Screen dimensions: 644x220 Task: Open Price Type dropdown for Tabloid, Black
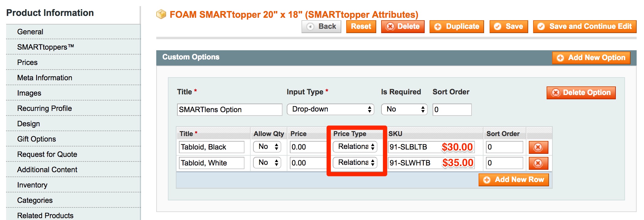355,147
